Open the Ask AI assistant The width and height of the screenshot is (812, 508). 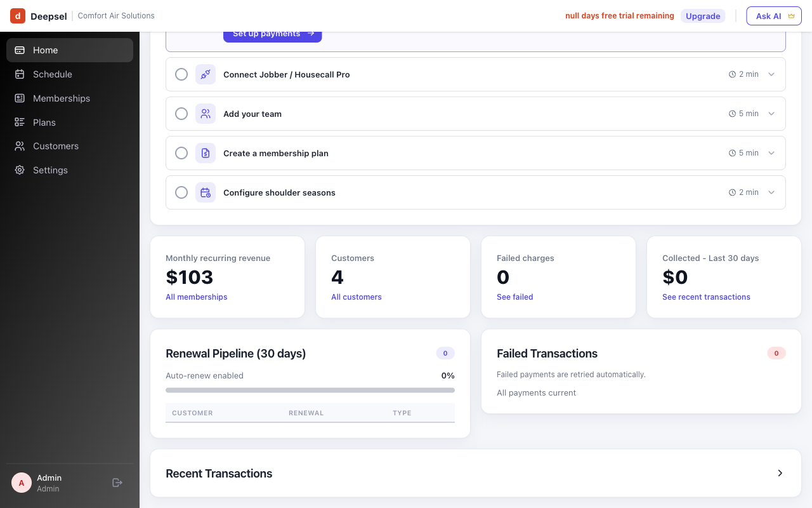coord(774,16)
